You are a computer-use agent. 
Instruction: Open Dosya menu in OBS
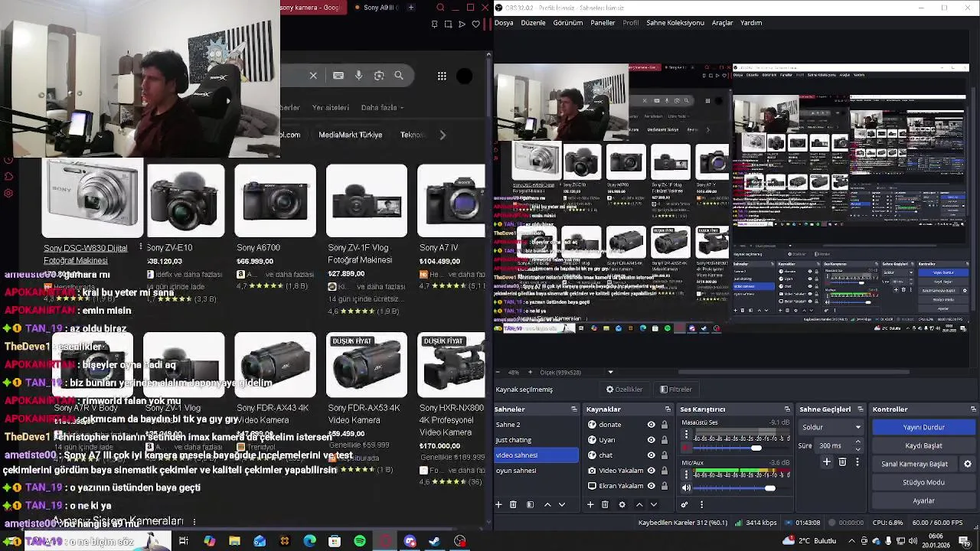[504, 23]
